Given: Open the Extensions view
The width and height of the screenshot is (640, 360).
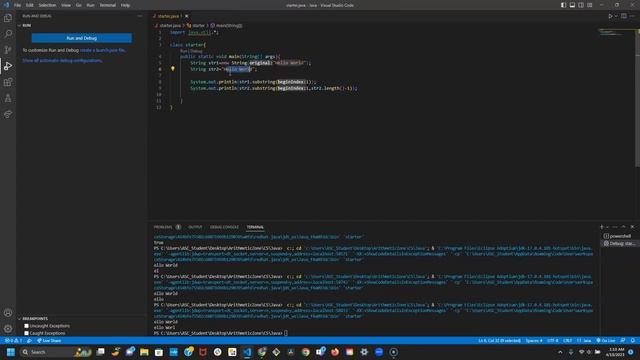Looking at the screenshot, I should coord(8,82).
